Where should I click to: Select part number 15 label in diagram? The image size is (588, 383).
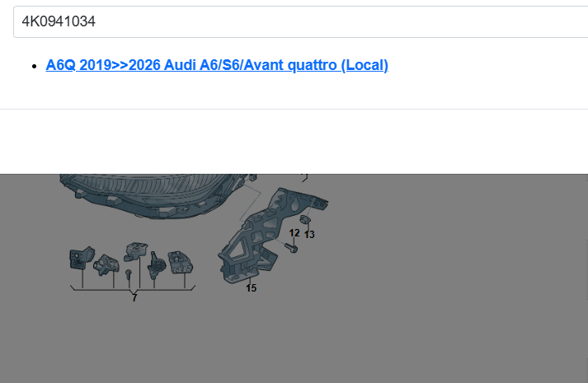[251, 288]
